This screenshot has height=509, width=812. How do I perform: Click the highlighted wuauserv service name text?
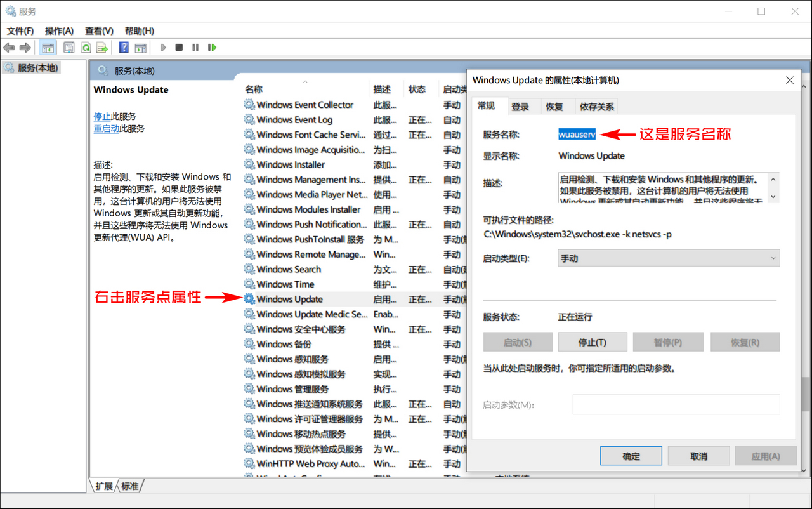click(x=577, y=135)
